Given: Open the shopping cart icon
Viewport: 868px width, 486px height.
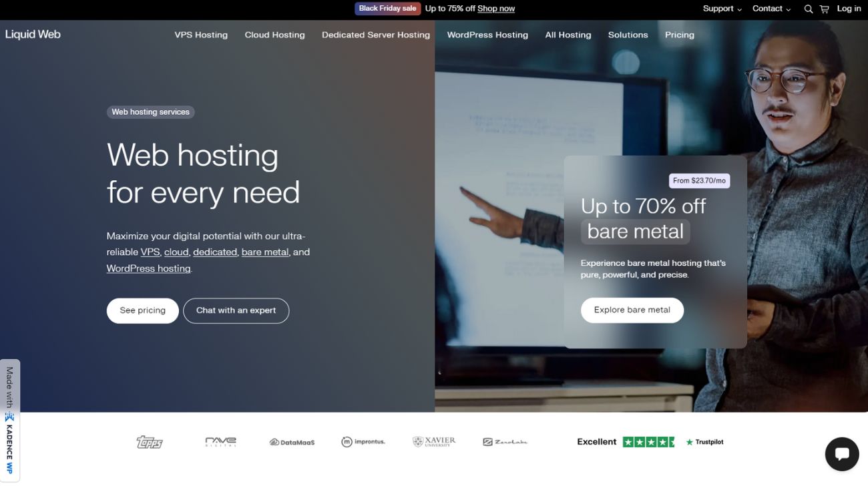Looking at the screenshot, I should [x=825, y=9].
